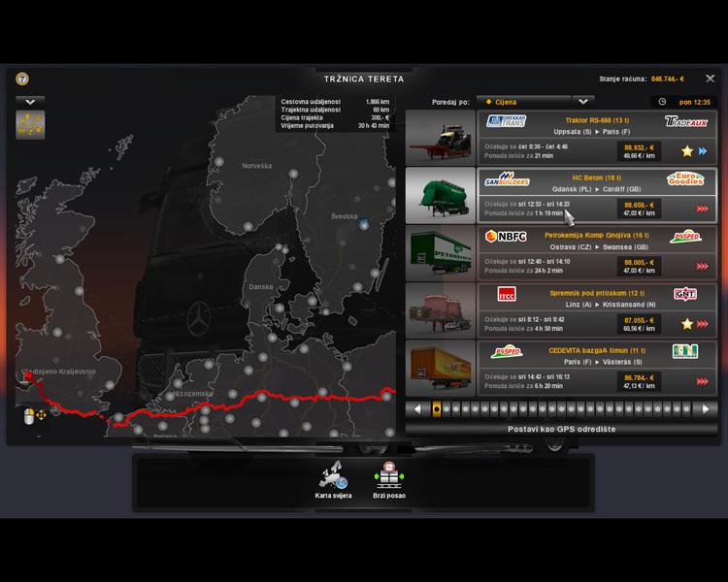The image size is (728, 582).
Task: Click the chevron button next to Cijena
Action: pos(582,101)
